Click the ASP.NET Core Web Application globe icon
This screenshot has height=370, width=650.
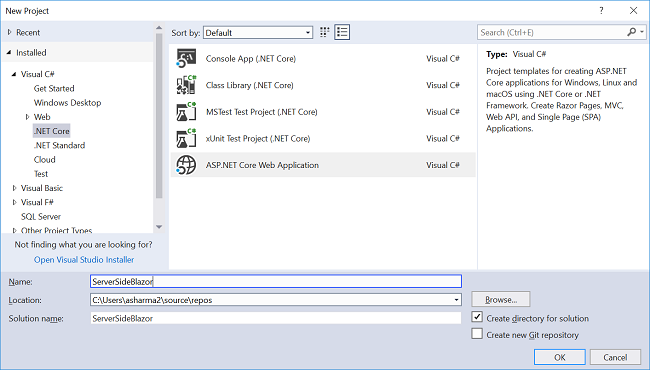[186, 165]
